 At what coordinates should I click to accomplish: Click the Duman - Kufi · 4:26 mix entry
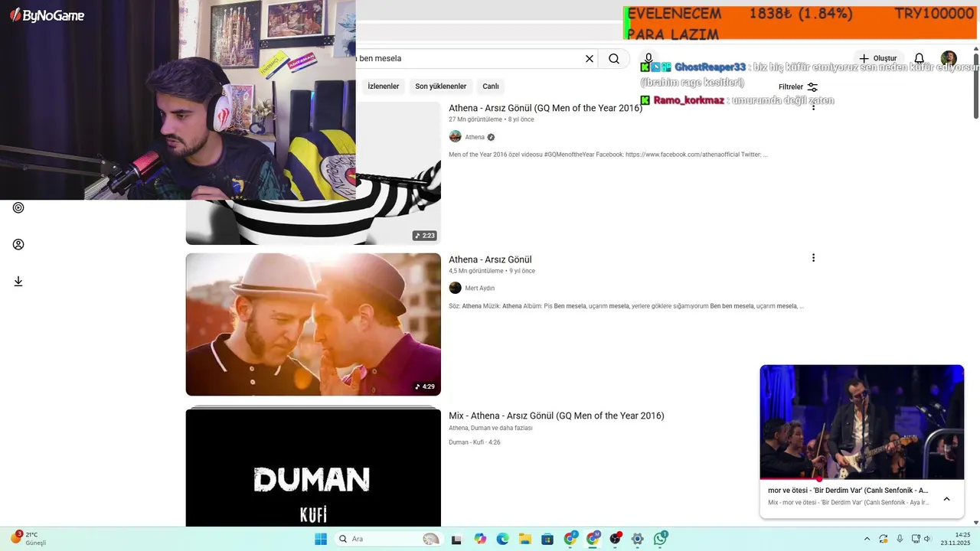tap(475, 442)
